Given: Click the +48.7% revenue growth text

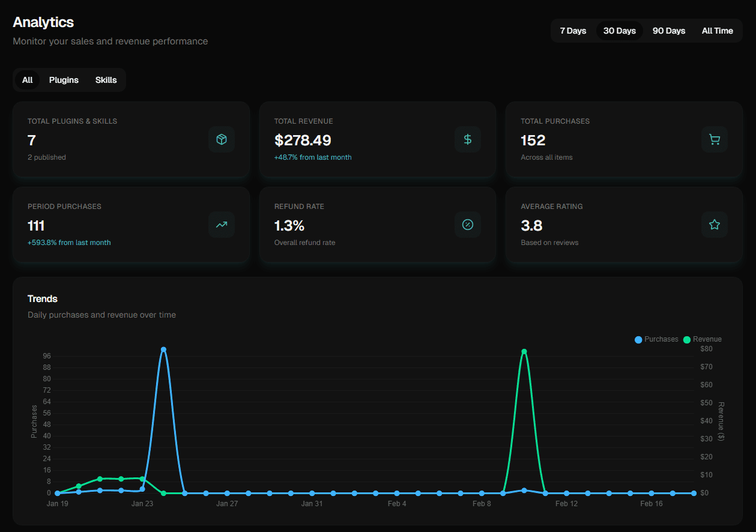Looking at the screenshot, I should pos(313,157).
